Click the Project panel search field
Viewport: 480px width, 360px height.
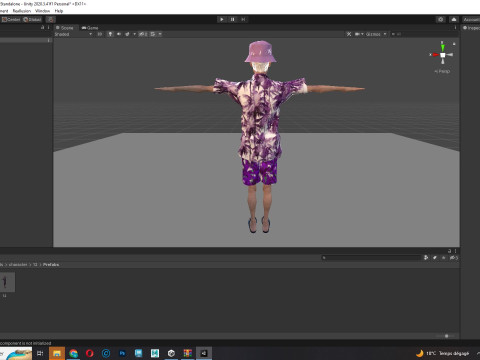371,257
